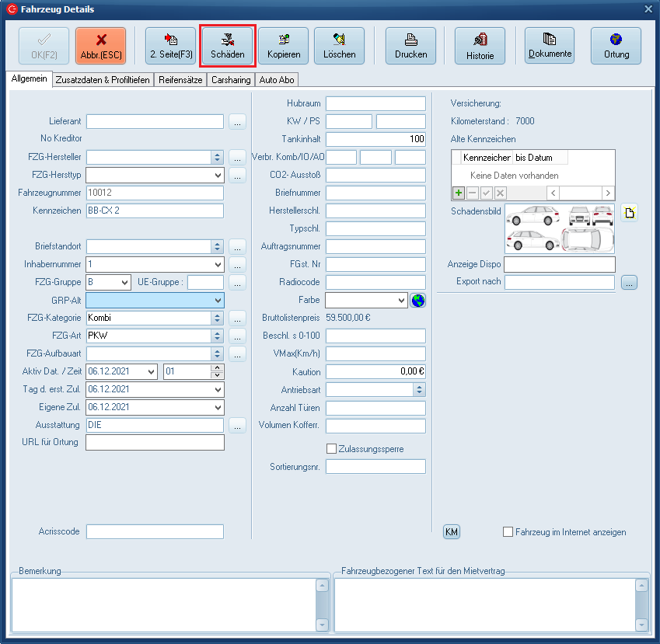Tick the checkbox in Alte Kennzeichen header
This screenshot has height=644, width=660.
pos(456,158)
